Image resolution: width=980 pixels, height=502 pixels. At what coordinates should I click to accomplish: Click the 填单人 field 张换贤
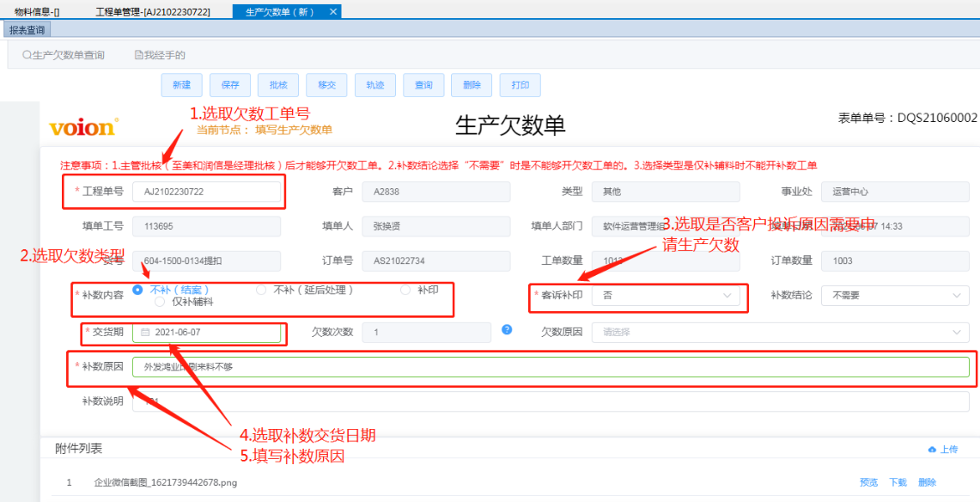pos(436,226)
